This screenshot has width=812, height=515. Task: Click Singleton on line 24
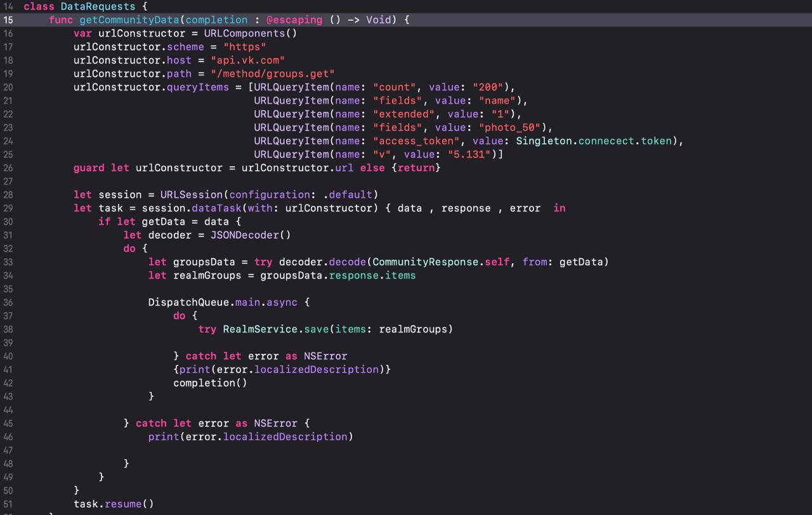[544, 141]
